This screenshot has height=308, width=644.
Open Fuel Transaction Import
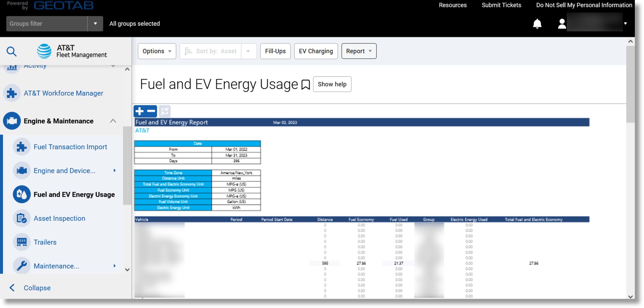coord(70,147)
